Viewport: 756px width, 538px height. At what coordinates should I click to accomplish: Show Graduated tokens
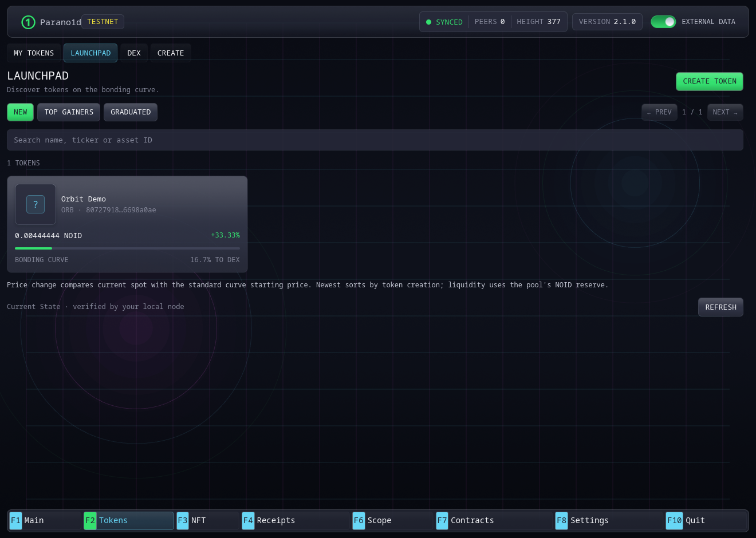click(x=131, y=112)
